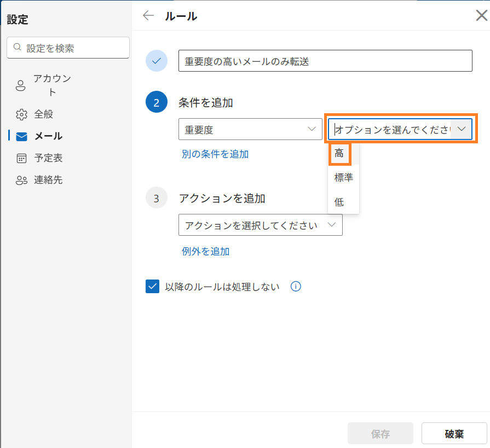Pick 低 from the importance list

339,202
